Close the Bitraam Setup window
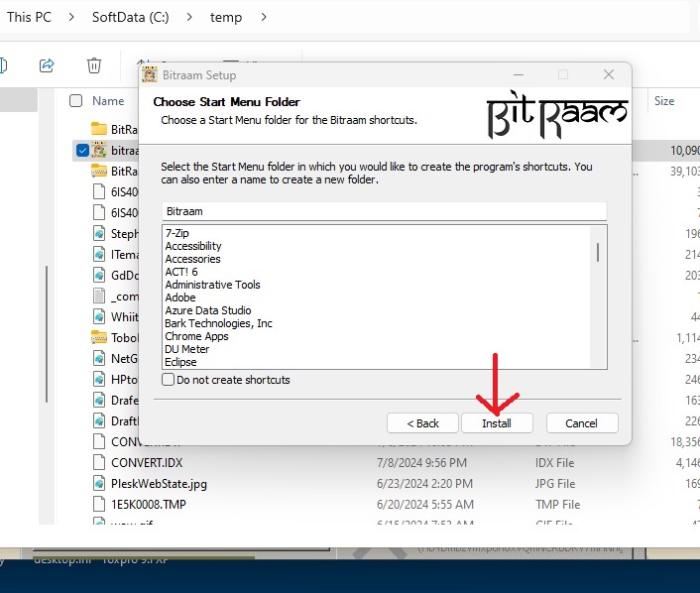This screenshot has height=593, width=700. pyautogui.click(x=609, y=74)
